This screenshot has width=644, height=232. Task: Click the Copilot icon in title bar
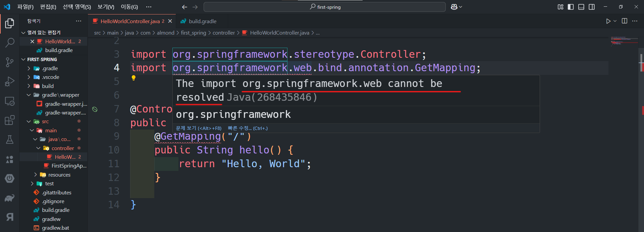click(x=454, y=7)
